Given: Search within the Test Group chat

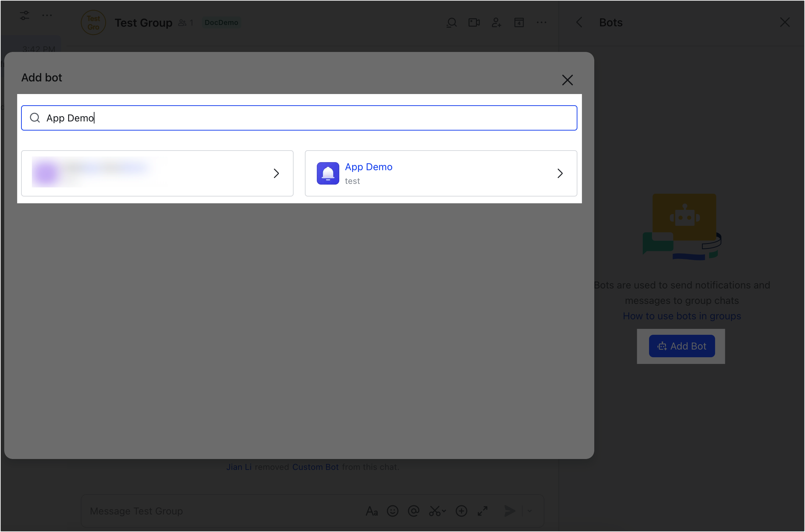Looking at the screenshot, I should click(x=451, y=23).
